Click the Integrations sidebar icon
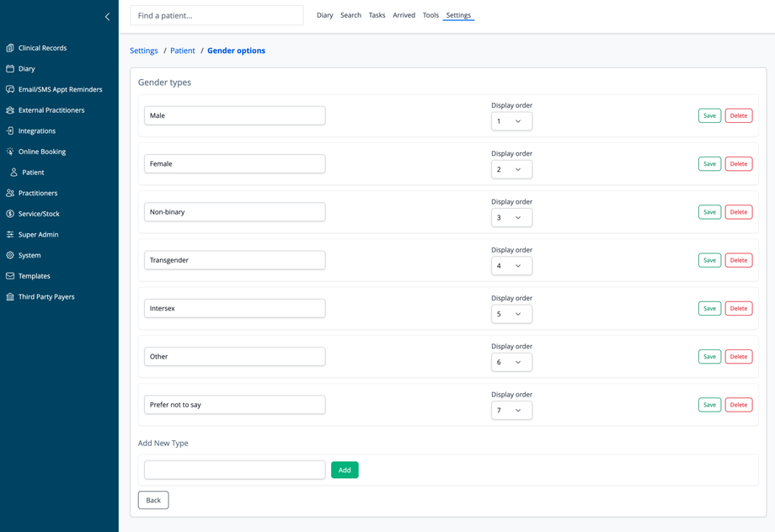The image size is (775, 532). tap(10, 131)
